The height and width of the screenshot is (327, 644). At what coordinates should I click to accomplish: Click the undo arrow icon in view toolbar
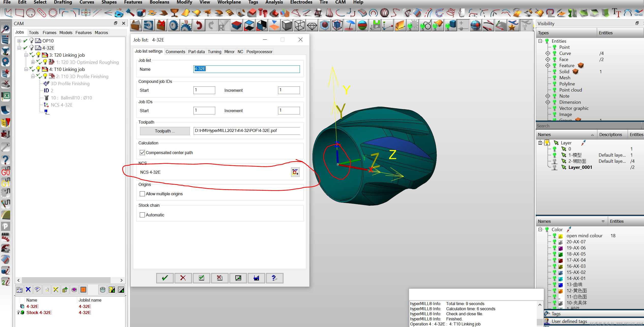pos(199,25)
